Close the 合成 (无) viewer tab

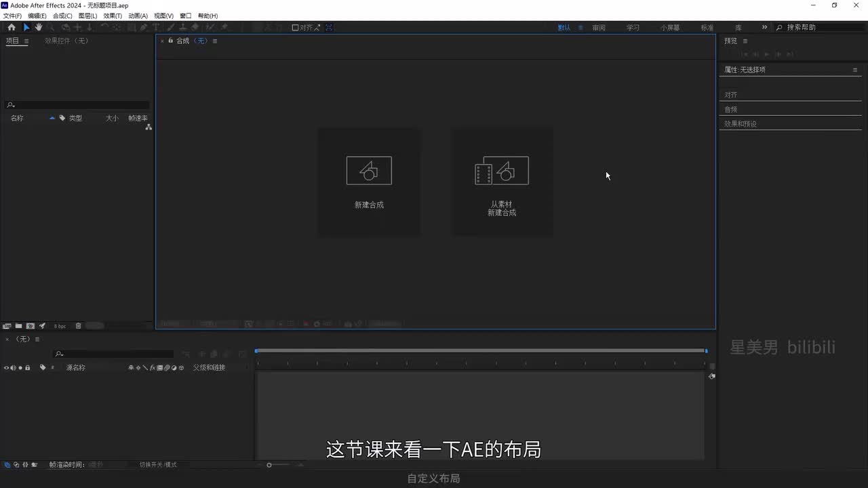coord(162,41)
